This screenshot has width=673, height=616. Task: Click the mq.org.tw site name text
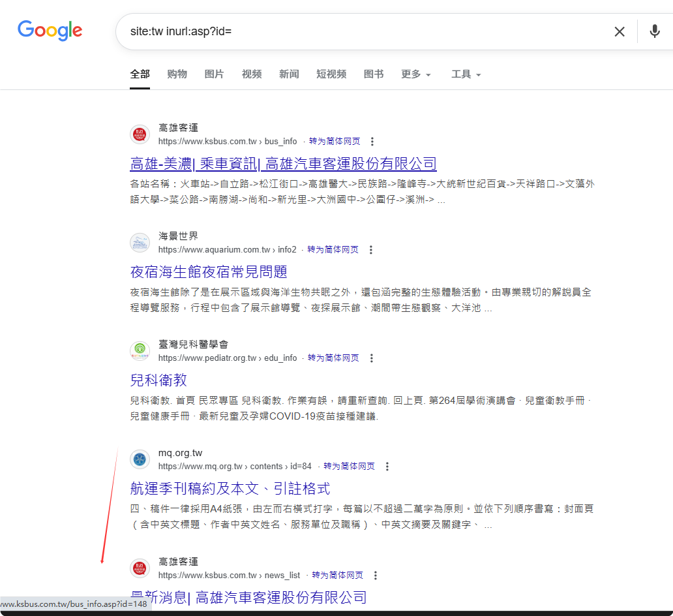point(180,453)
